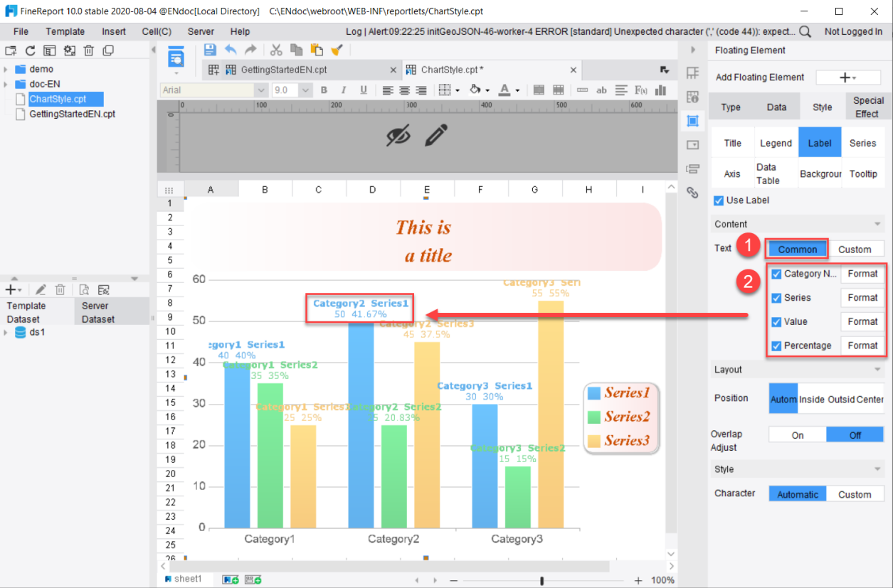Cut the selection with the scissors icon
Image resolution: width=893 pixels, height=588 pixels.
coord(276,50)
